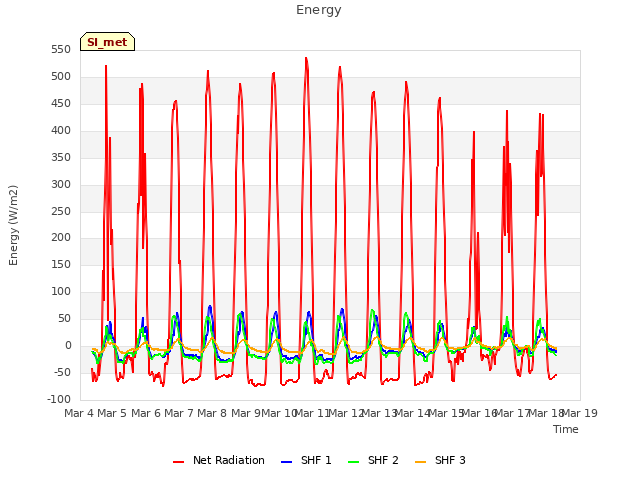This screenshot has height=480, width=640.
Task: Click the highest Net Radiation peak on Mar 11
Action: [306, 58]
